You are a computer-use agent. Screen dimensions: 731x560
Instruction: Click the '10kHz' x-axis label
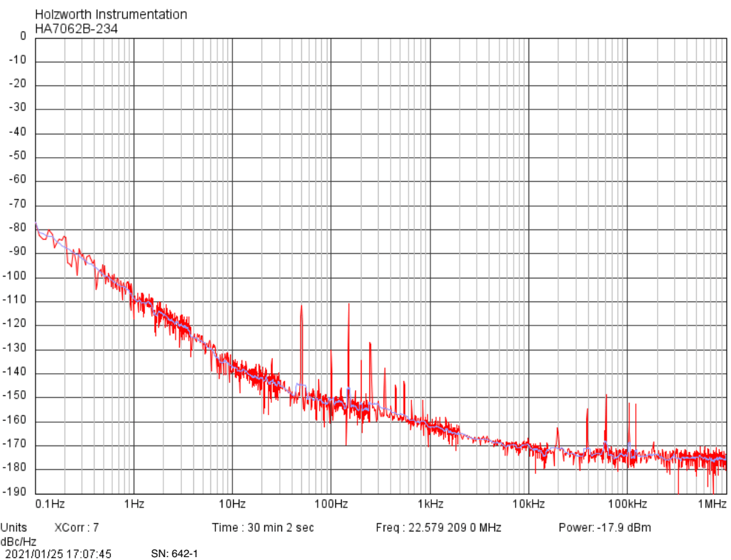pyautogui.click(x=529, y=504)
